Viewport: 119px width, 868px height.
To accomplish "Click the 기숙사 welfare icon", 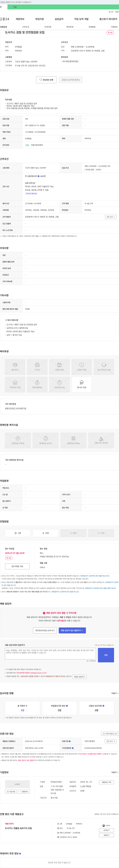I will 37,367.
